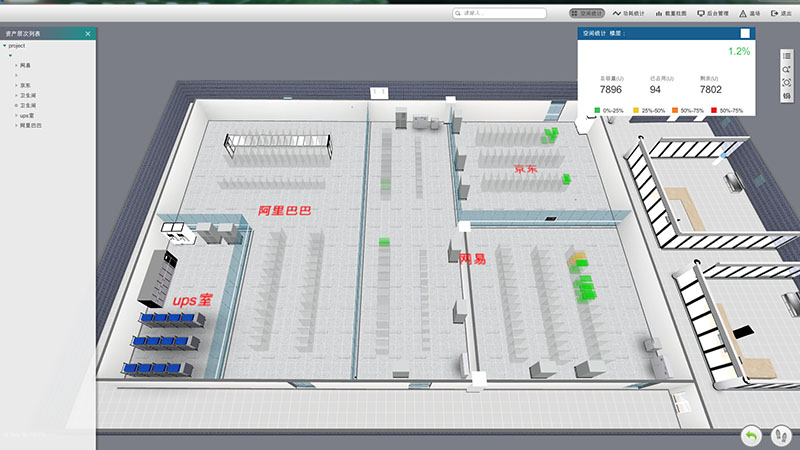The height and width of the screenshot is (450, 800).
Task: Close the asset hierarchy list panel
Action: point(88,34)
